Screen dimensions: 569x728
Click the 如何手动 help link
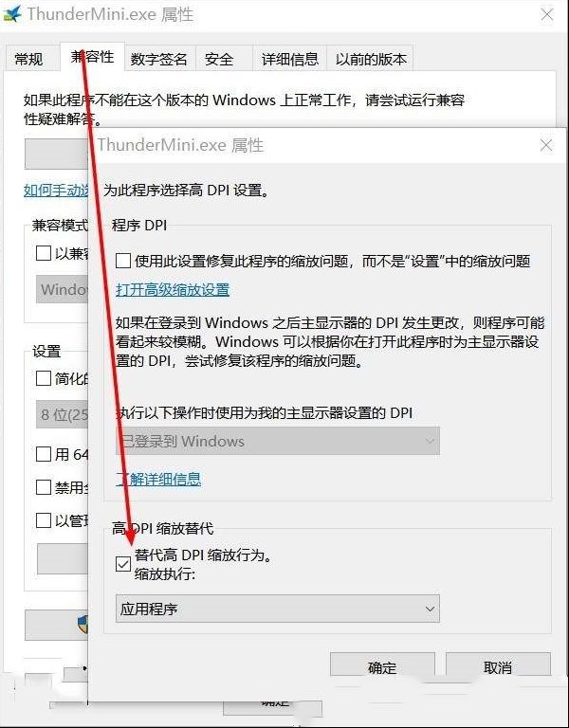pos(56,191)
